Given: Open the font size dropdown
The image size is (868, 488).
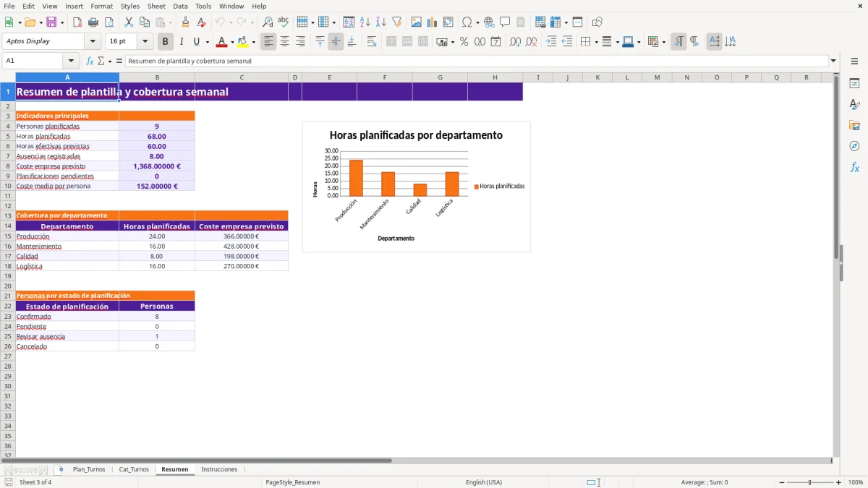Looking at the screenshot, I should tap(145, 42).
